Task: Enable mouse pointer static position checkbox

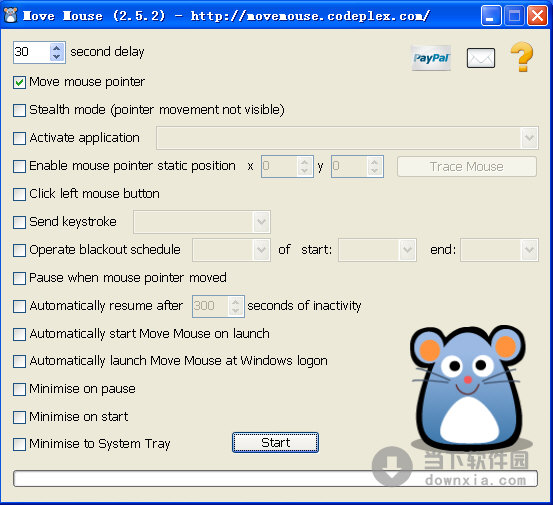Action: tap(19, 166)
